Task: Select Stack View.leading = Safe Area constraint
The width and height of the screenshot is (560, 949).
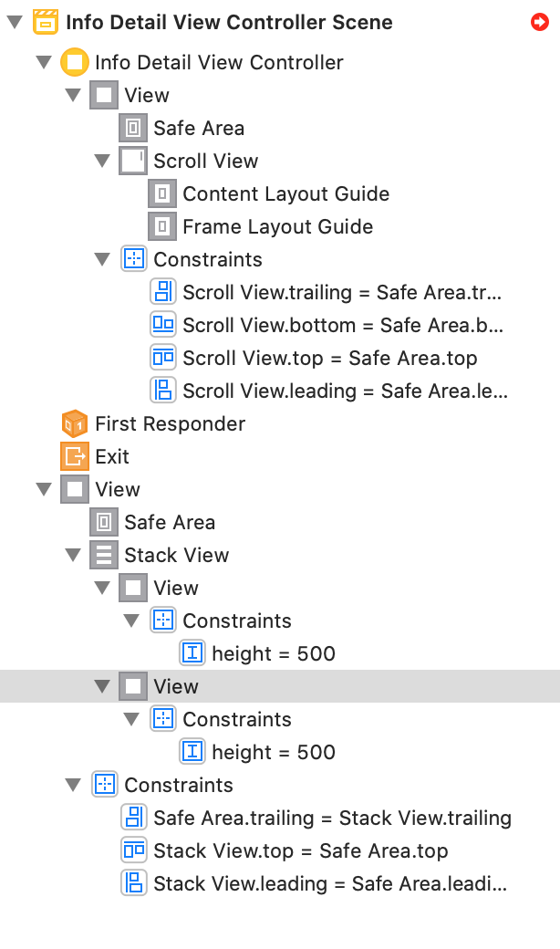Action: point(329,883)
